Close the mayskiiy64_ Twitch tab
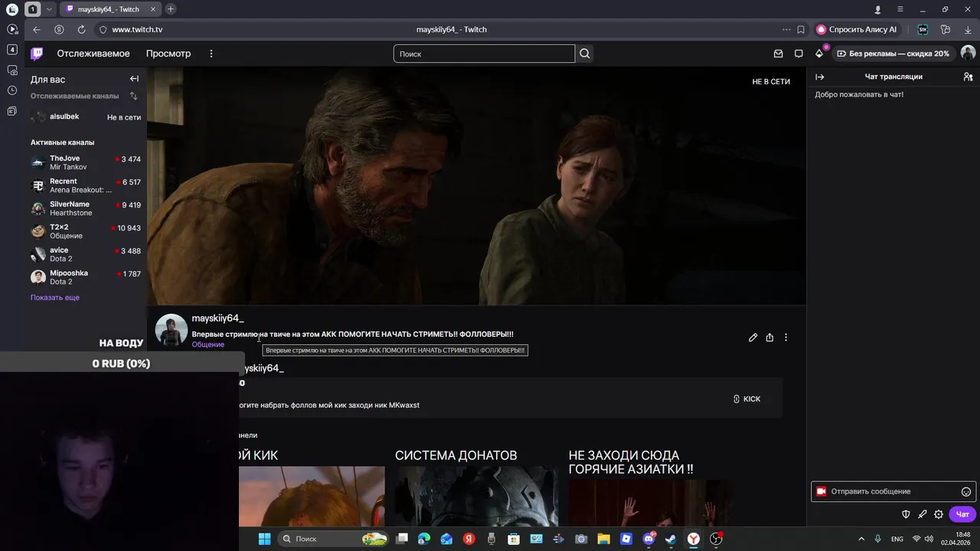The width and height of the screenshot is (980, 551). 153,9
